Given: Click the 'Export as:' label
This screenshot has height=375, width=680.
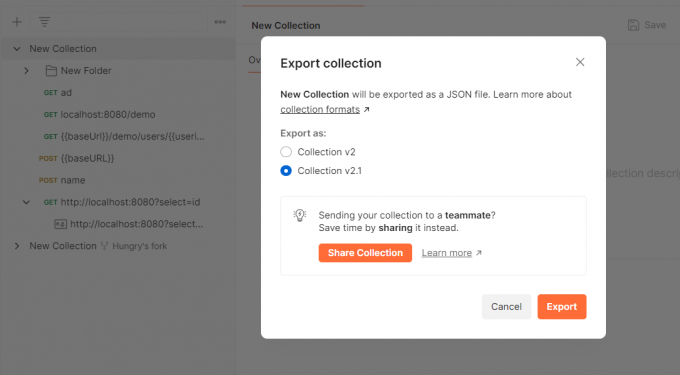Looking at the screenshot, I should 303,133.
